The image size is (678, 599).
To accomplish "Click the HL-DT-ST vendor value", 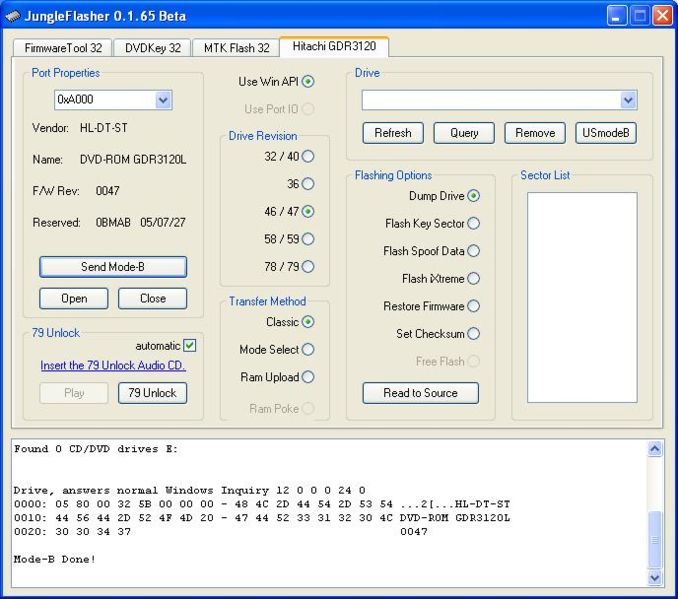I will pyautogui.click(x=104, y=128).
